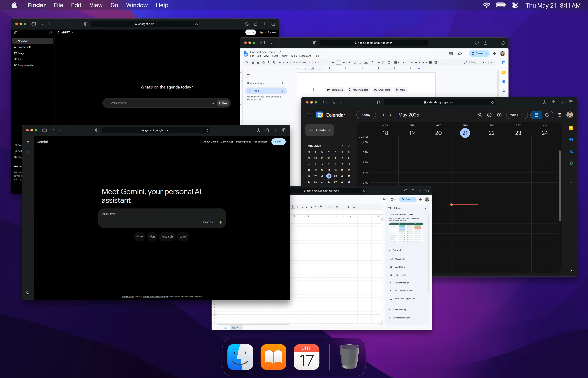Click the paint format icon in Docs toolbar
The width and height of the screenshot is (588, 378).
274,63
